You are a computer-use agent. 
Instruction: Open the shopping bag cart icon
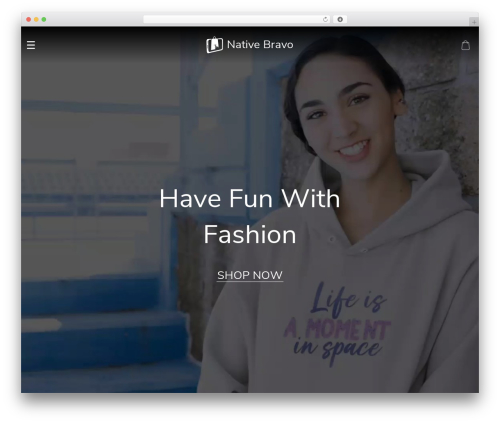coord(466,45)
